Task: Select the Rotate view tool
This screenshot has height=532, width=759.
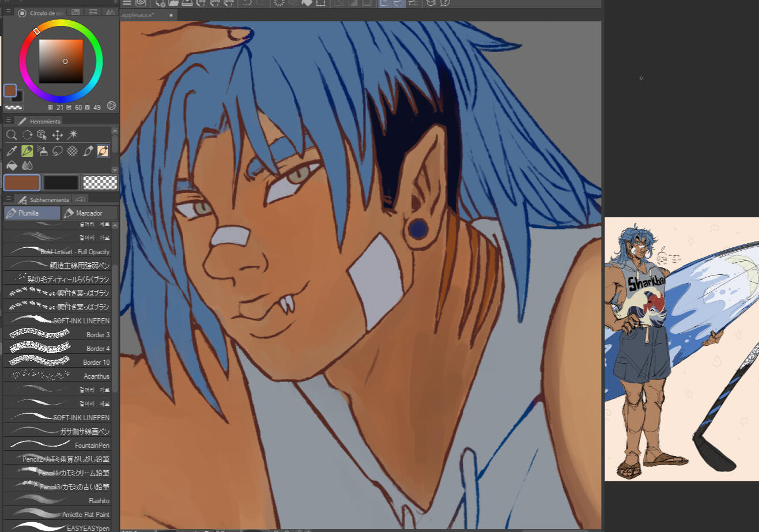Action: coord(27,135)
